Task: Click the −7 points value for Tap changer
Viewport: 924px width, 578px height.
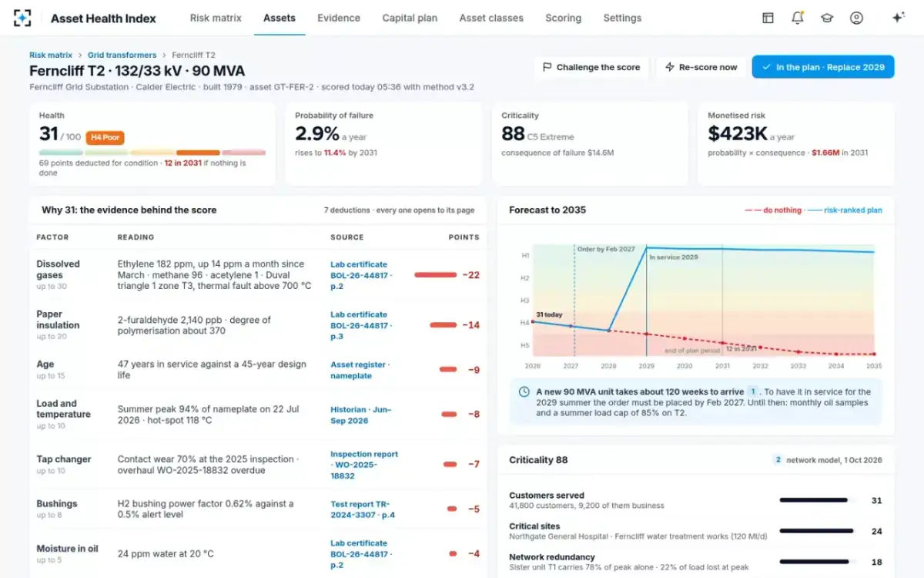Action: click(x=473, y=465)
